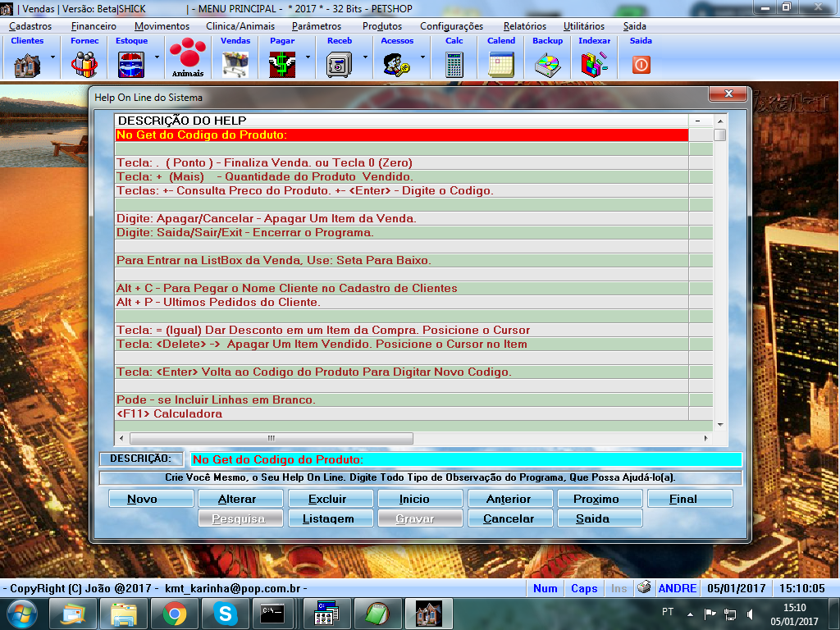Click the red Saida power icon
The height and width of the screenshot is (630, 840).
pyautogui.click(x=641, y=65)
